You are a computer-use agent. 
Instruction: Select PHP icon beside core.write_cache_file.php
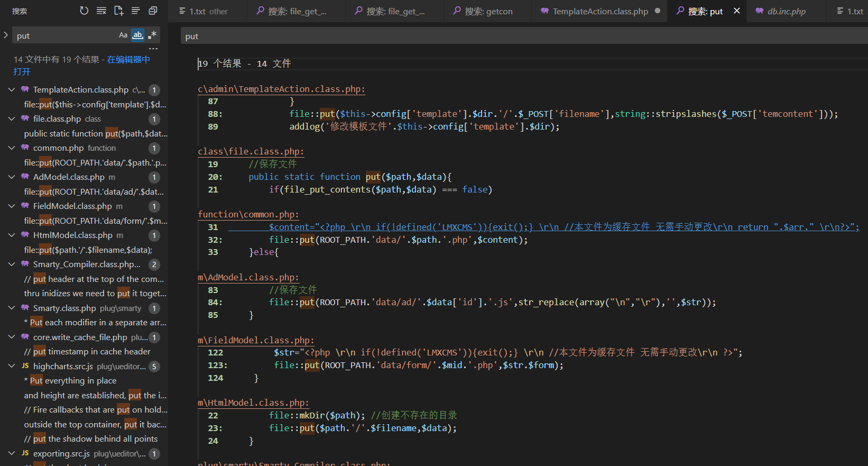pos(25,336)
